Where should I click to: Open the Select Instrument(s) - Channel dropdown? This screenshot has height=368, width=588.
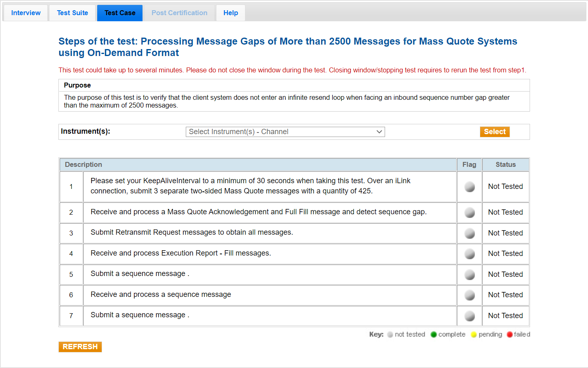pyautogui.click(x=285, y=132)
